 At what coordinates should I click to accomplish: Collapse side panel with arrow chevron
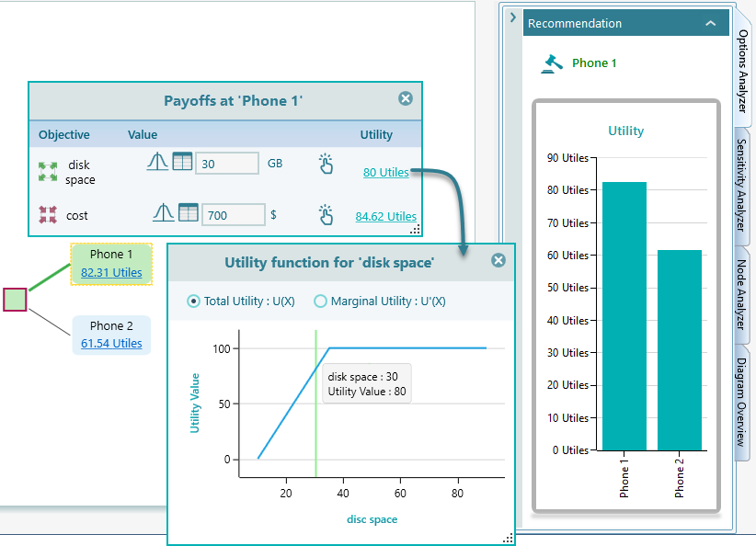(x=512, y=18)
